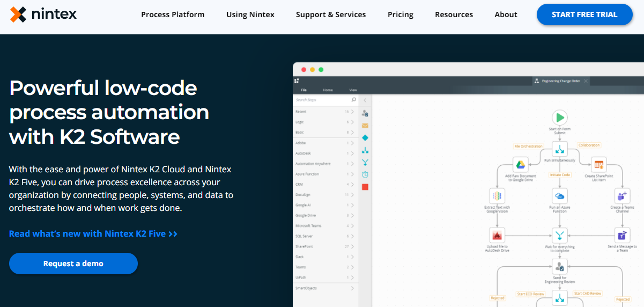Click the workflow icon on Engineering Change Order tab
The image size is (644, 307).
pyautogui.click(x=536, y=81)
